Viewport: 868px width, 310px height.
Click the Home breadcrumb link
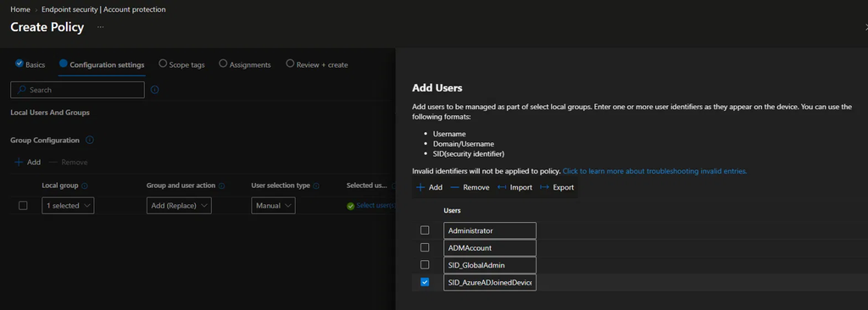point(20,9)
